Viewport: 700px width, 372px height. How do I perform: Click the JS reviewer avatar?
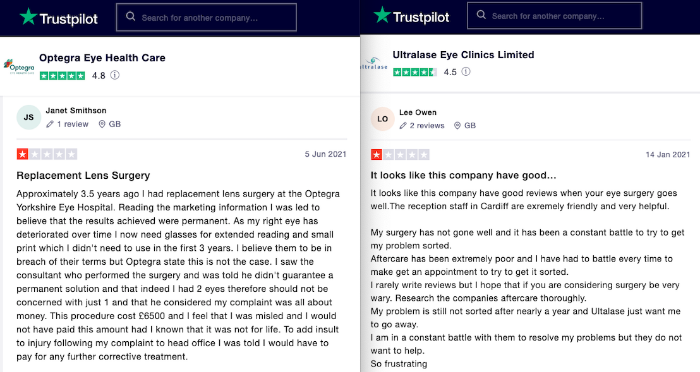coord(29,117)
